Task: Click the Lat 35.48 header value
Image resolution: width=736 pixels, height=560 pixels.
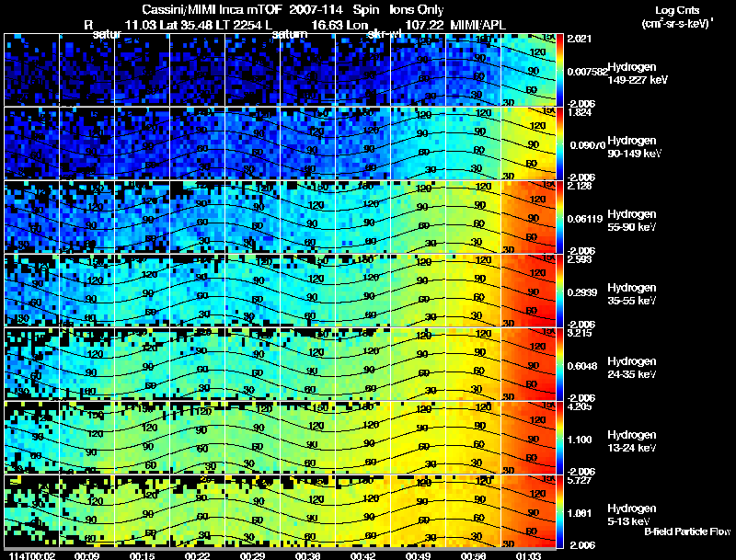Action: 187,26
